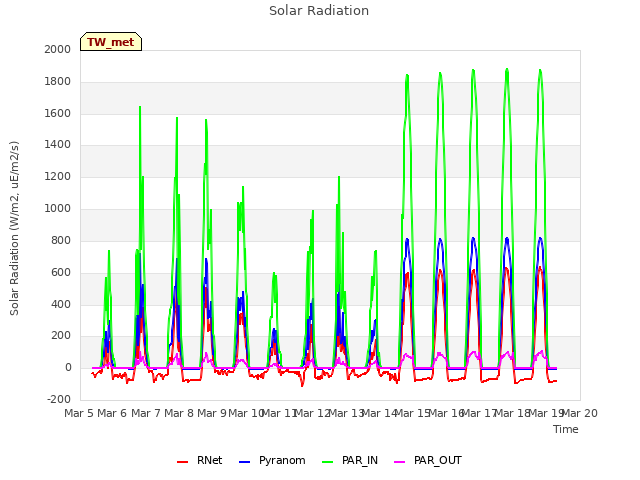Click the TW_met label box
Viewport: 640px width, 480px height.
tap(111, 42)
